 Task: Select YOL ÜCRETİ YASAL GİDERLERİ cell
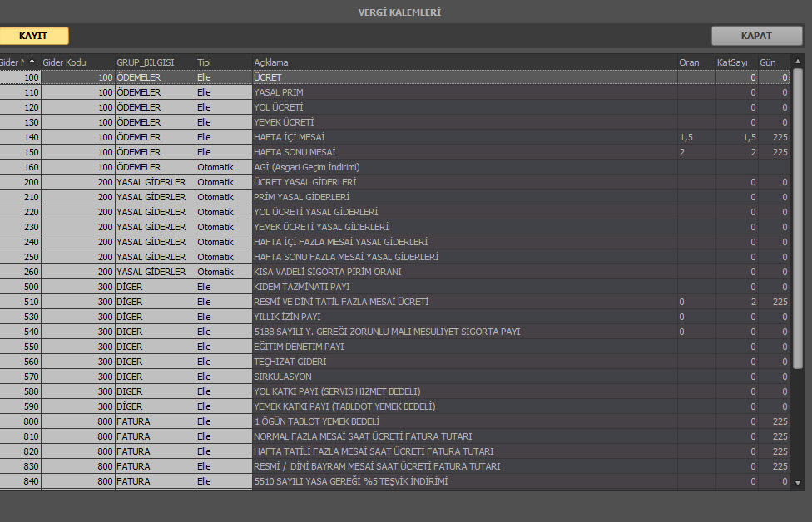click(464, 212)
